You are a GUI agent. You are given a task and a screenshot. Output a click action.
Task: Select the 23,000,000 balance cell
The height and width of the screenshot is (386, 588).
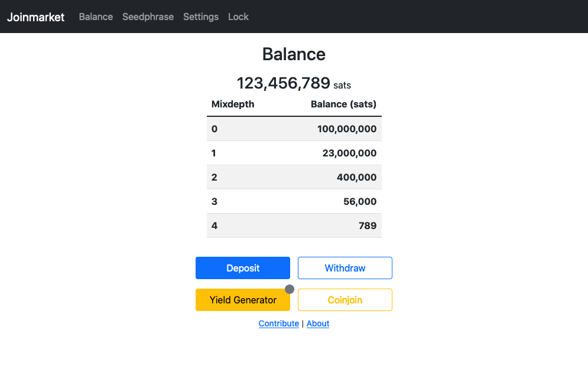tap(349, 153)
